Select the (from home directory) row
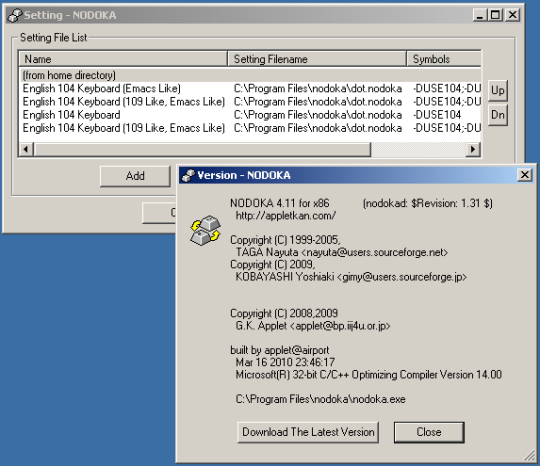Viewport: 540px width, 466px height. [x=250, y=75]
